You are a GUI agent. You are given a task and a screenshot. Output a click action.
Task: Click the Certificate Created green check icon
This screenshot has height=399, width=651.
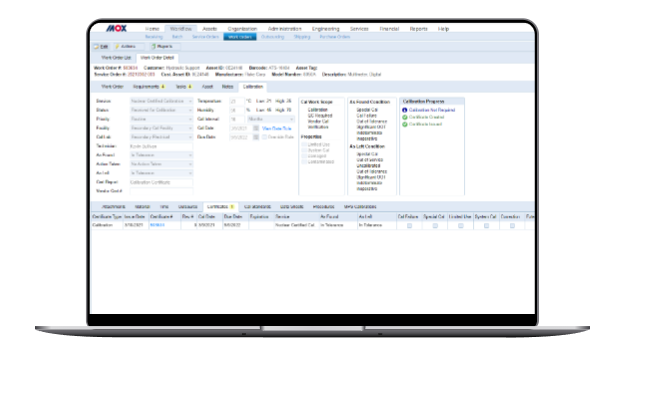point(405,117)
